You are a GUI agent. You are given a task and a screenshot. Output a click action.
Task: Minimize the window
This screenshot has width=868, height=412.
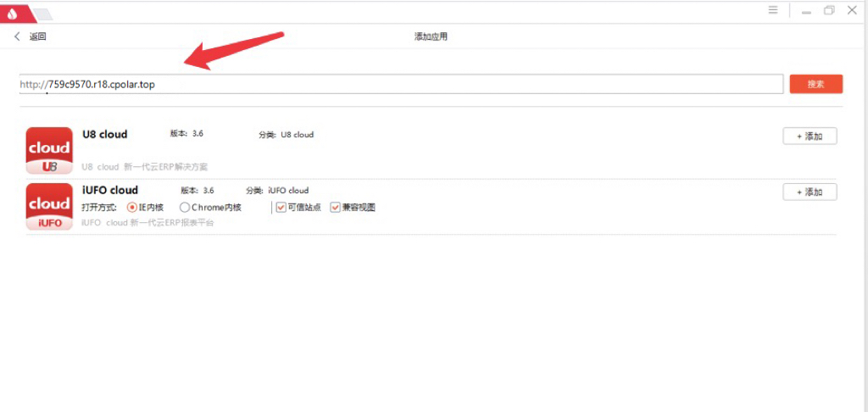click(807, 11)
